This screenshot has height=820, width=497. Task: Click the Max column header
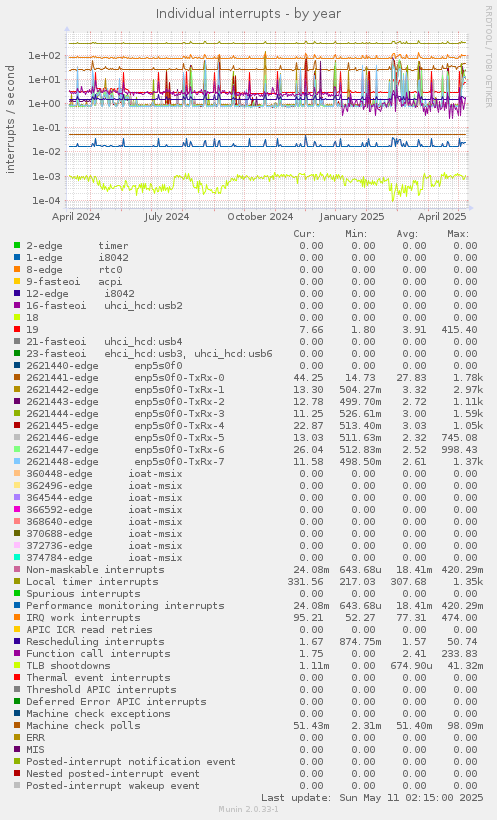click(x=458, y=234)
